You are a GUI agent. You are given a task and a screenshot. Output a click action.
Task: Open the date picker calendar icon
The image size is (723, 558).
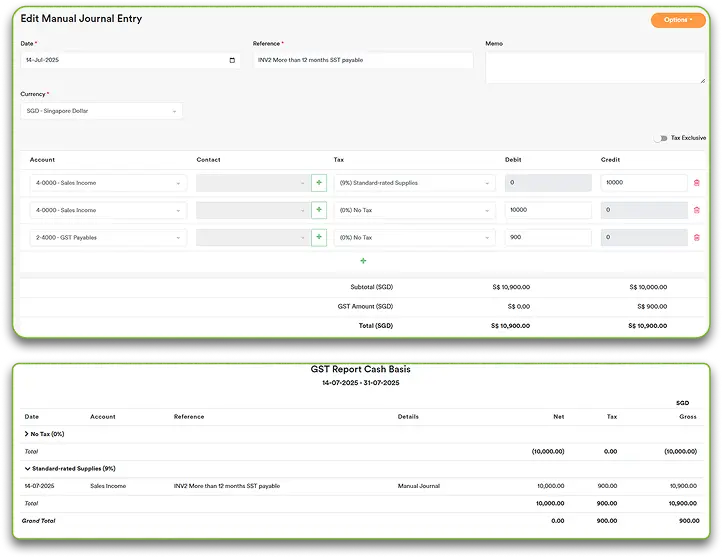pyautogui.click(x=232, y=61)
